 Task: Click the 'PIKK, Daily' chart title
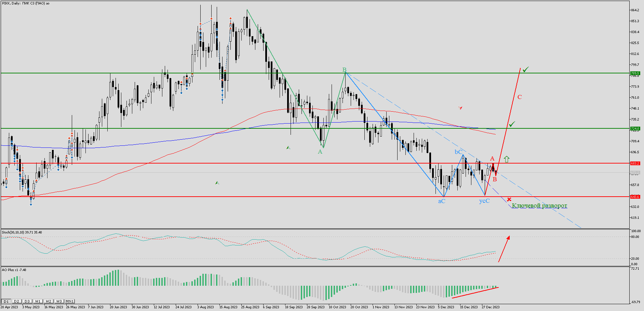coord(26,3)
